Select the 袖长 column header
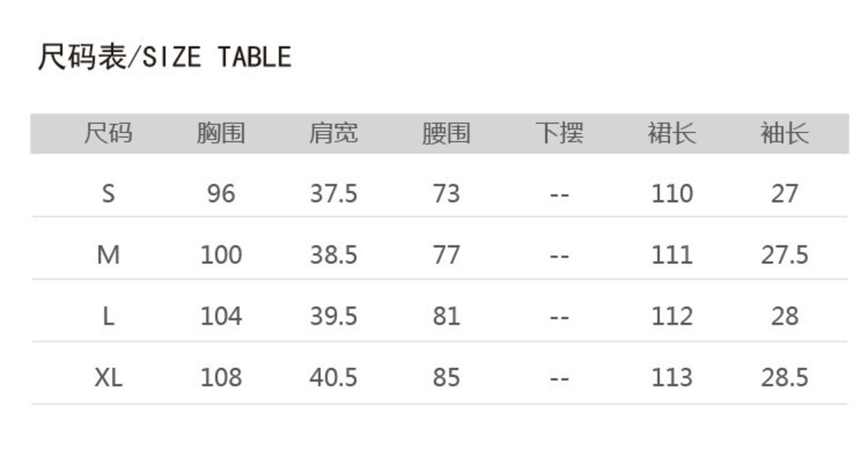Viewport: 868px width, 458px height. (784, 133)
